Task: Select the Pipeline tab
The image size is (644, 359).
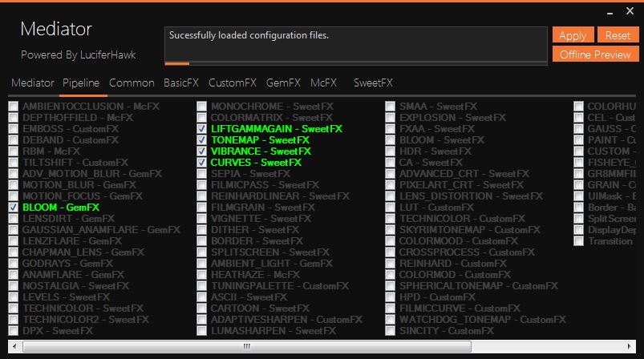Action: pyautogui.click(x=81, y=83)
